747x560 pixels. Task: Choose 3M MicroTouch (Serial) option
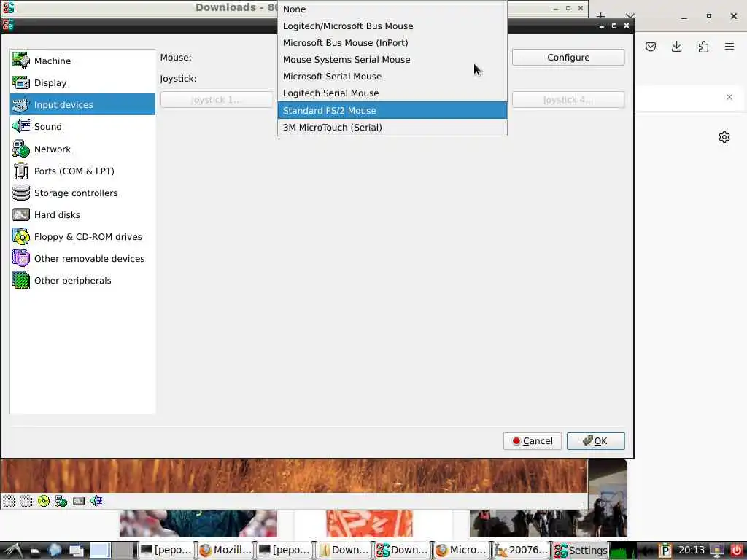pos(392,127)
